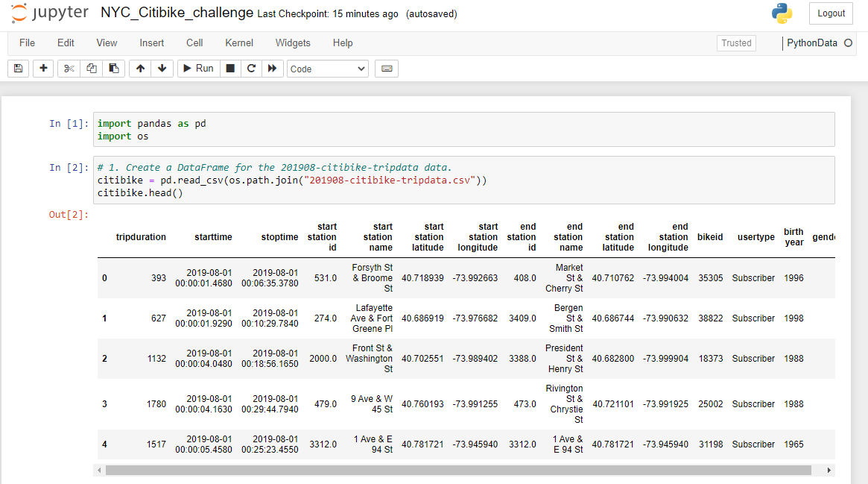Click the Trusted status button
The image size is (868, 484).
pyautogui.click(x=736, y=43)
